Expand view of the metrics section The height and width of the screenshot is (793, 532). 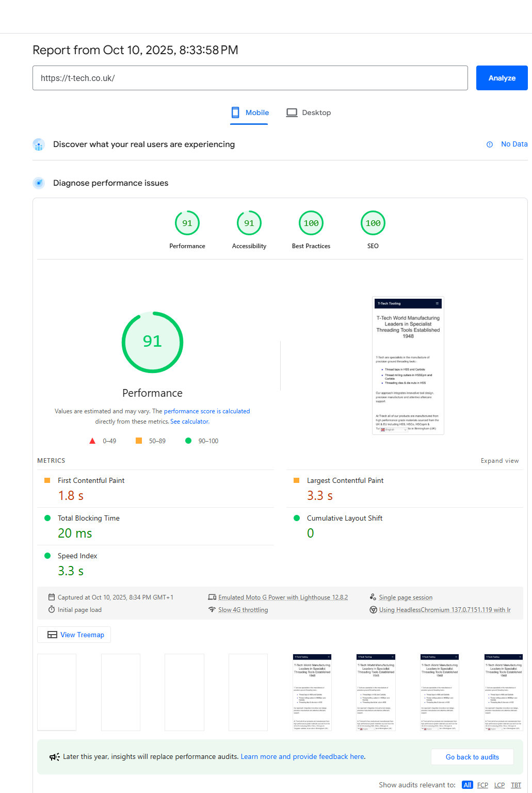click(499, 461)
